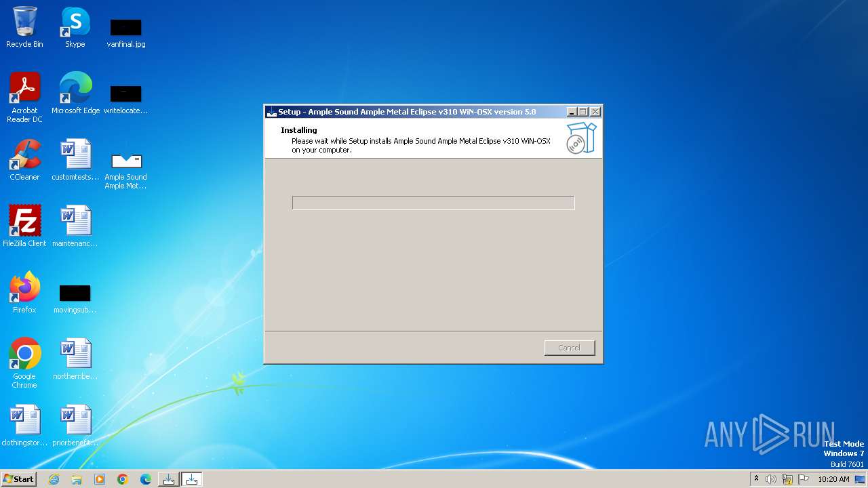Launch Edge from the taskbar
868x488 pixels.
point(146,479)
